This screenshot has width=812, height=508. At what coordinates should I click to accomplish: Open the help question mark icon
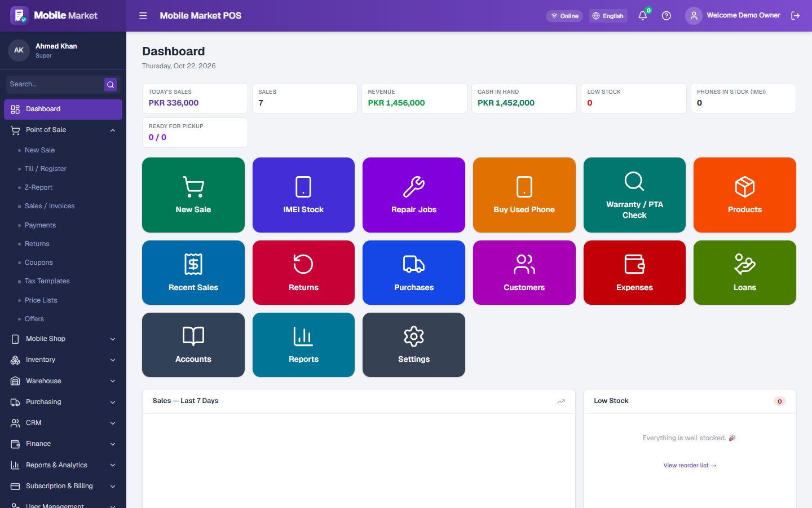pyautogui.click(x=667, y=16)
